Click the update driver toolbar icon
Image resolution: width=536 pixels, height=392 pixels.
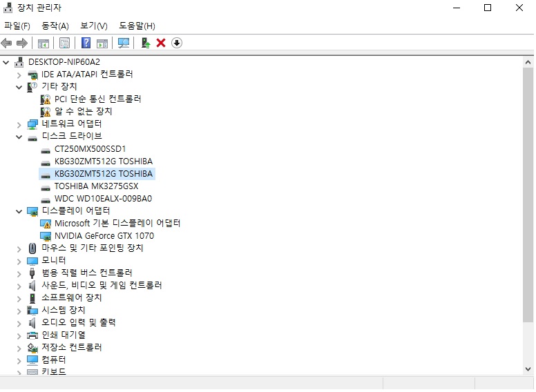[146, 43]
